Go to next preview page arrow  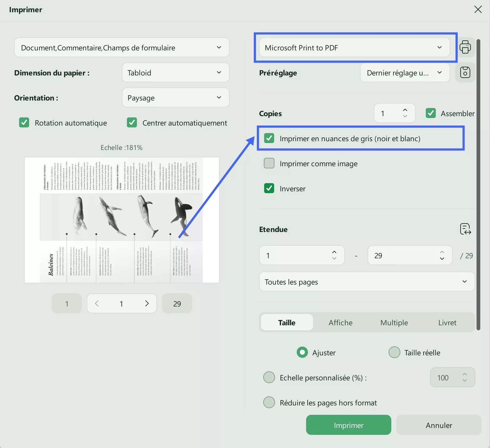[147, 303]
